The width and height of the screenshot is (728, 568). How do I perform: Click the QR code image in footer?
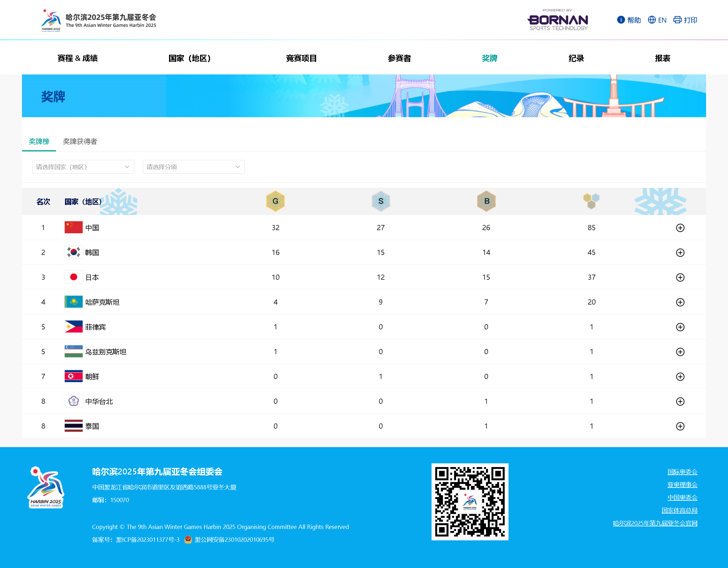(470, 502)
